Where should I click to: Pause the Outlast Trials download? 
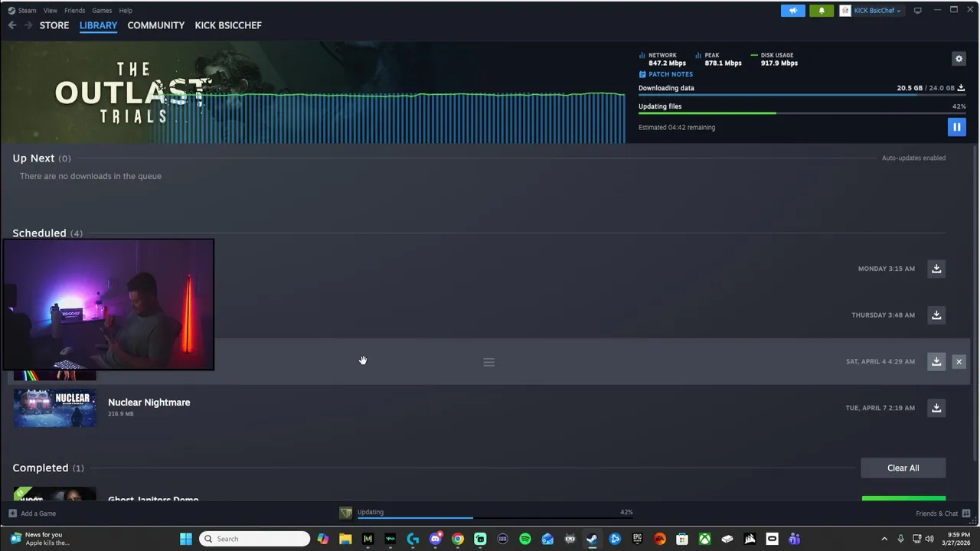coord(956,127)
